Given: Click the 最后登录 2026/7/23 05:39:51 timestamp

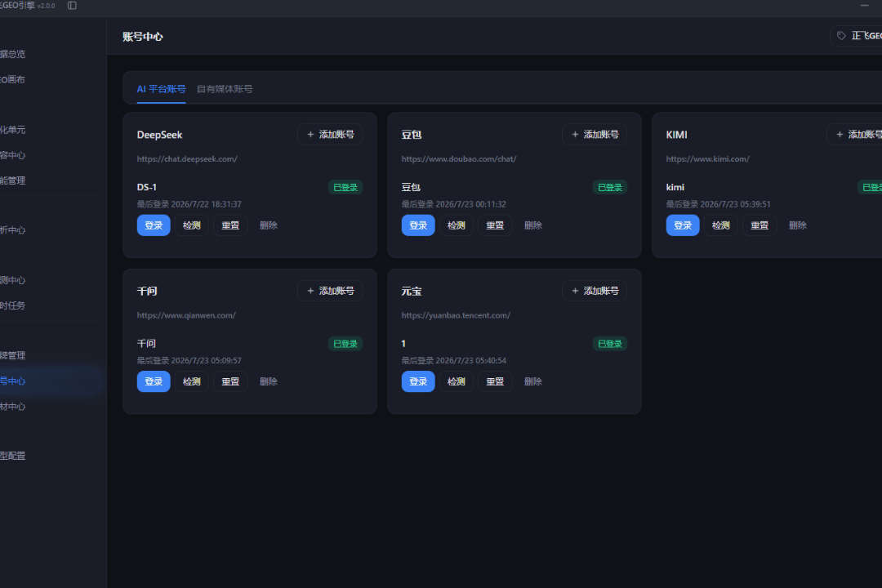Looking at the screenshot, I should pos(719,204).
